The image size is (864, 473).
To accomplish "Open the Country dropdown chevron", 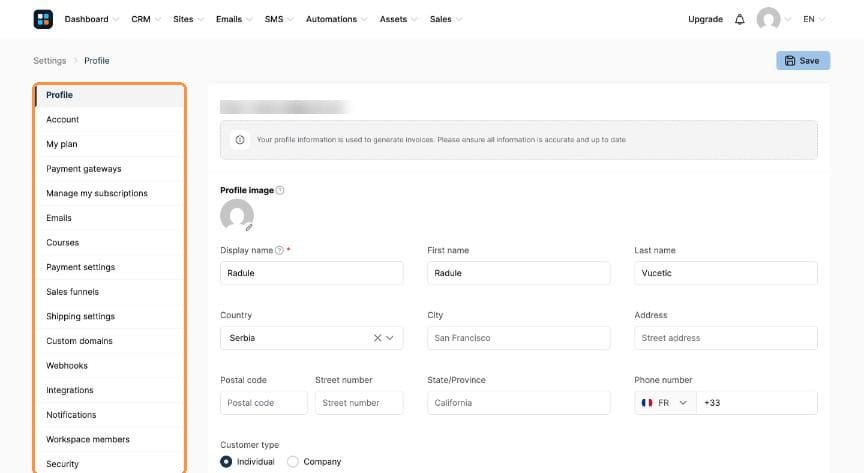I will (390, 338).
